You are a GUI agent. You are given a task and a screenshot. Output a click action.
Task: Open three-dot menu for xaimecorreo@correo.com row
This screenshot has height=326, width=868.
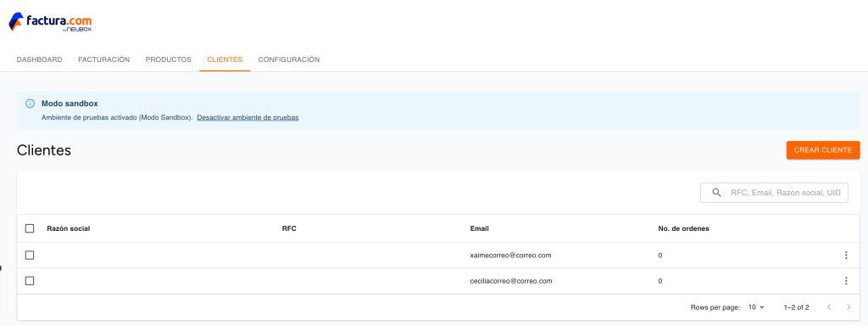[x=846, y=255]
